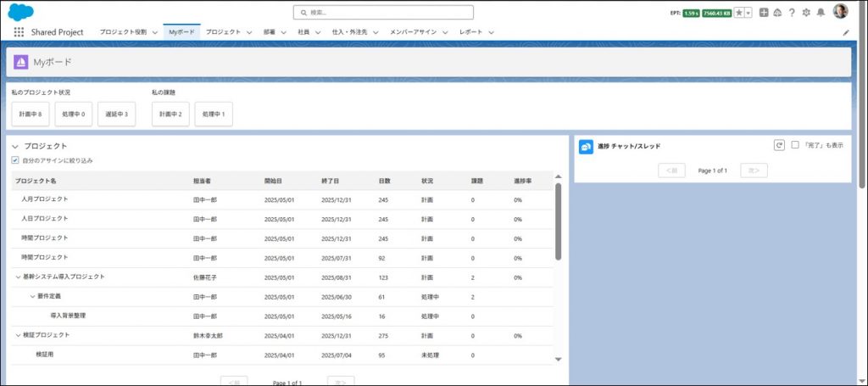Enable the 「完了」も表示 checkbox

click(x=795, y=145)
